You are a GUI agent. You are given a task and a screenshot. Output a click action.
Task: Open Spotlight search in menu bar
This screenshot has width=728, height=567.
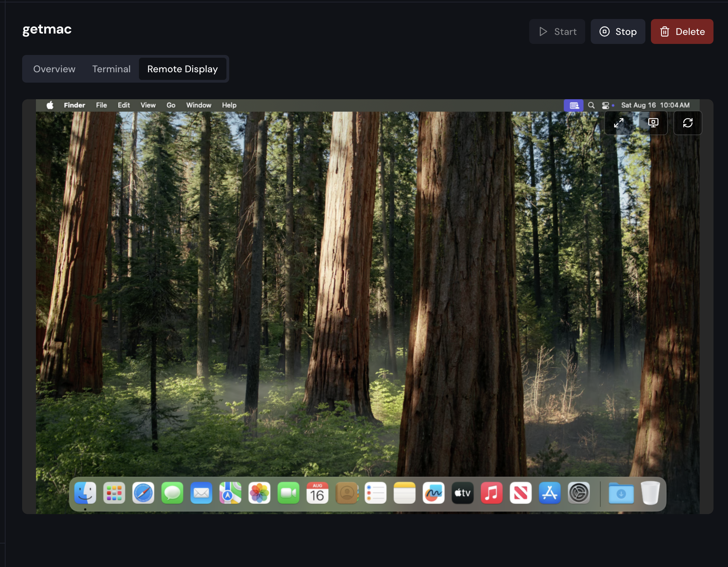[x=591, y=105]
